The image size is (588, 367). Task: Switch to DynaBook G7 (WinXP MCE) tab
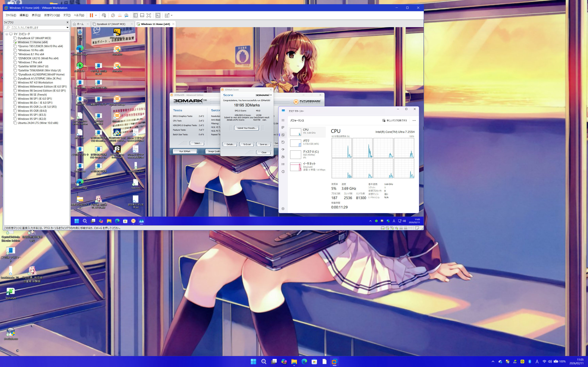111,24
